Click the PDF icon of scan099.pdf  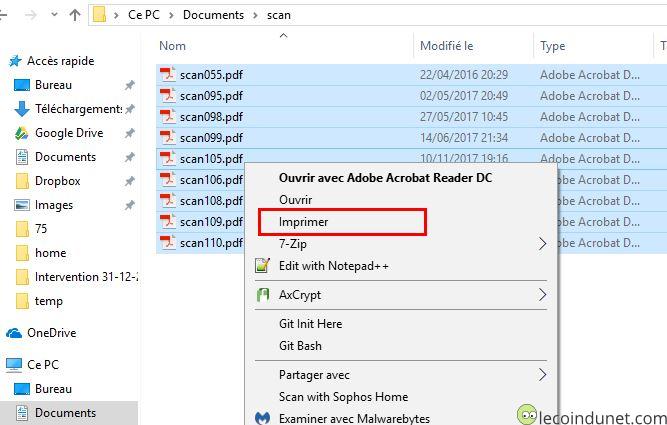click(168, 137)
